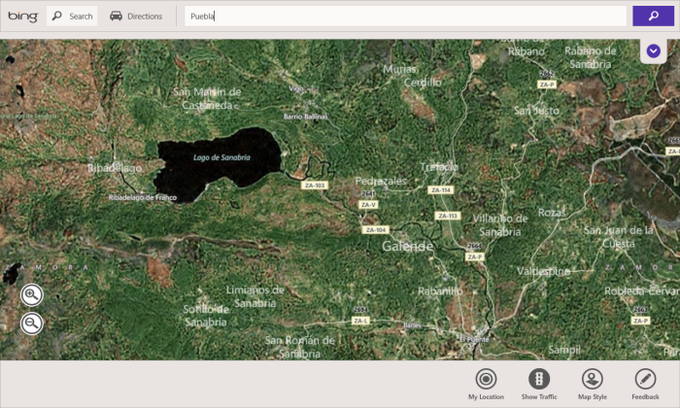Open the Search tab
Screen dimensions: 680x408
click(x=72, y=16)
